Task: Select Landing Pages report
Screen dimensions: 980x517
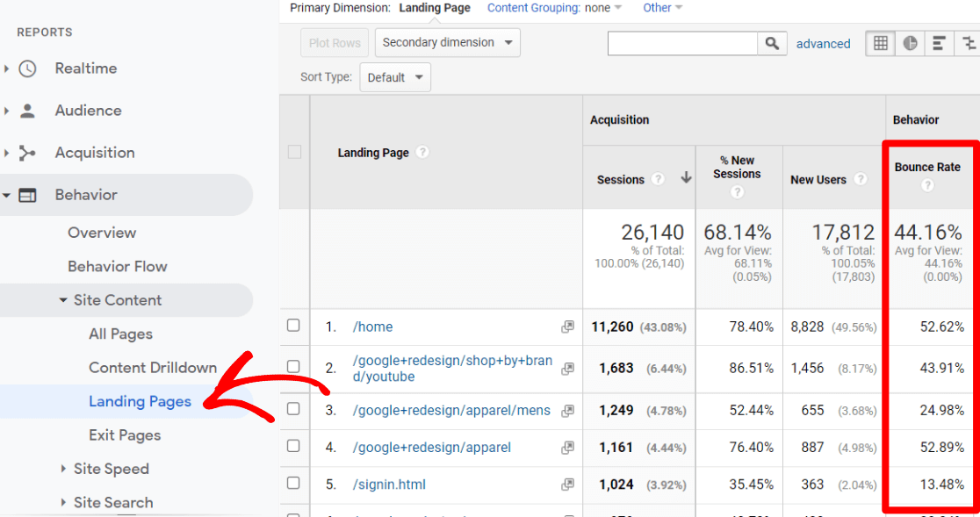Action: click(140, 401)
